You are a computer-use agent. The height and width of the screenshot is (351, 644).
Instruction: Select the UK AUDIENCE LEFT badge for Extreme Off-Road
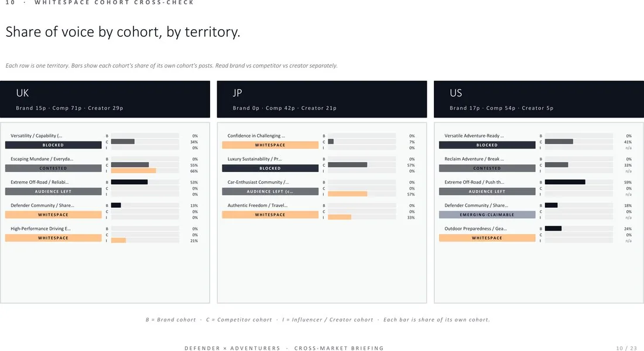point(53,191)
